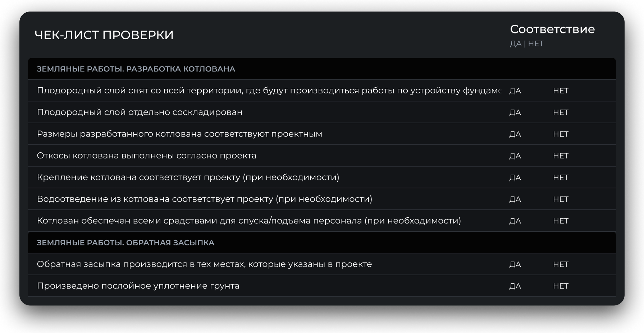Select НЕТ for 'Размеры разработанного котлована' row
This screenshot has width=644, height=333.
point(561,134)
